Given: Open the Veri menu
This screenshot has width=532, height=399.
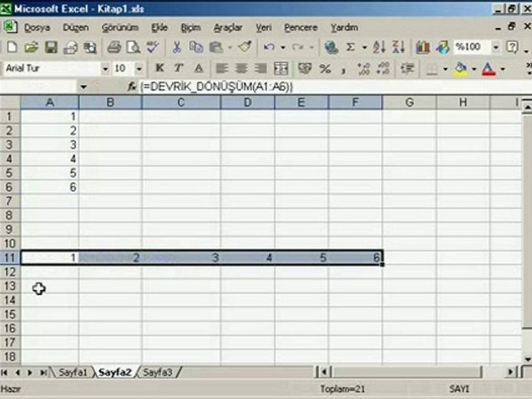Looking at the screenshot, I should tap(264, 28).
